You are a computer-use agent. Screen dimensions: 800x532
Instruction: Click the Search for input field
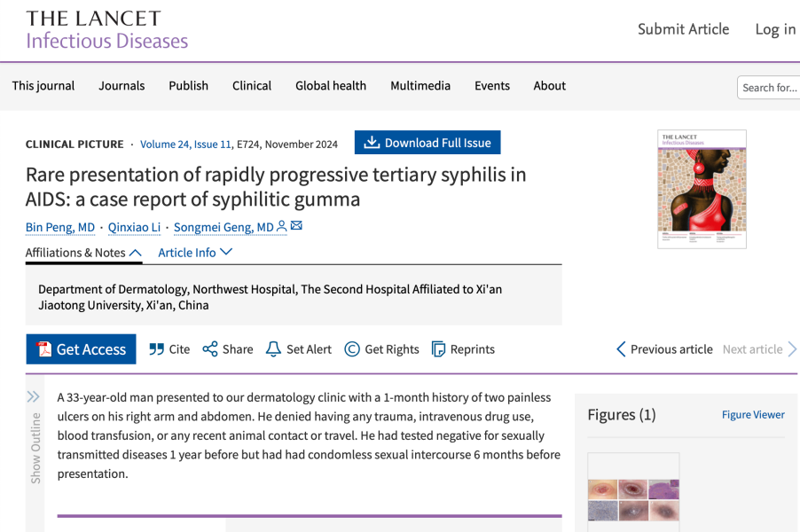(769, 87)
